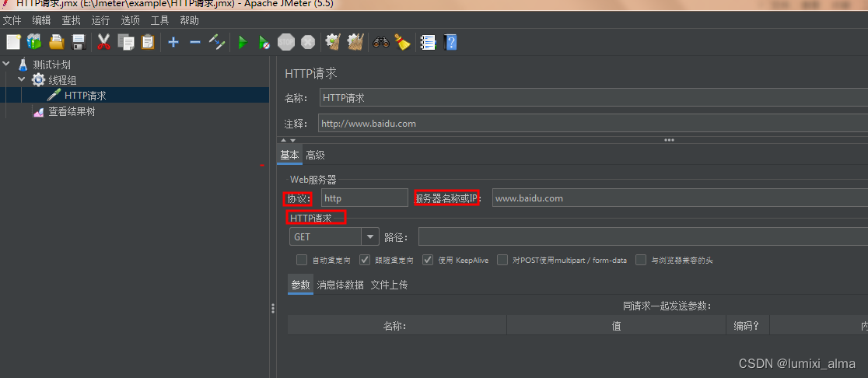The height and width of the screenshot is (378, 868).
Task: Open the Function Helper list icon
Action: [428, 42]
